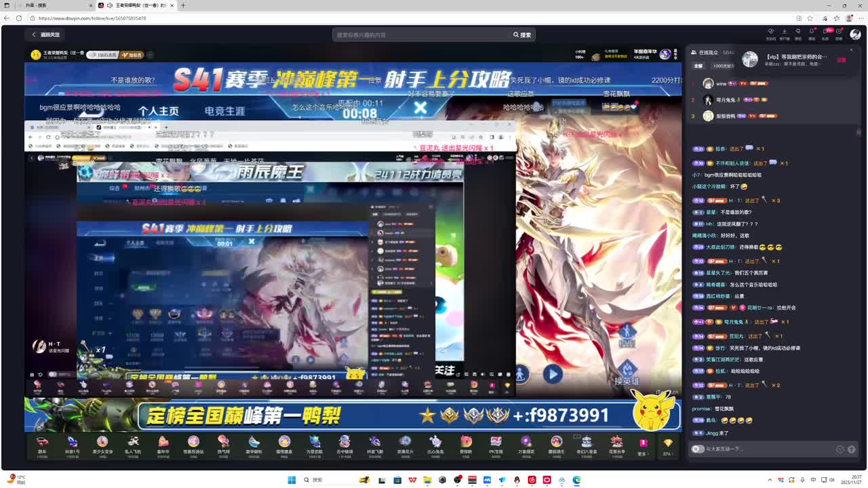
Task: Open the user profile avatar in header
Action: (x=854, y=33)
